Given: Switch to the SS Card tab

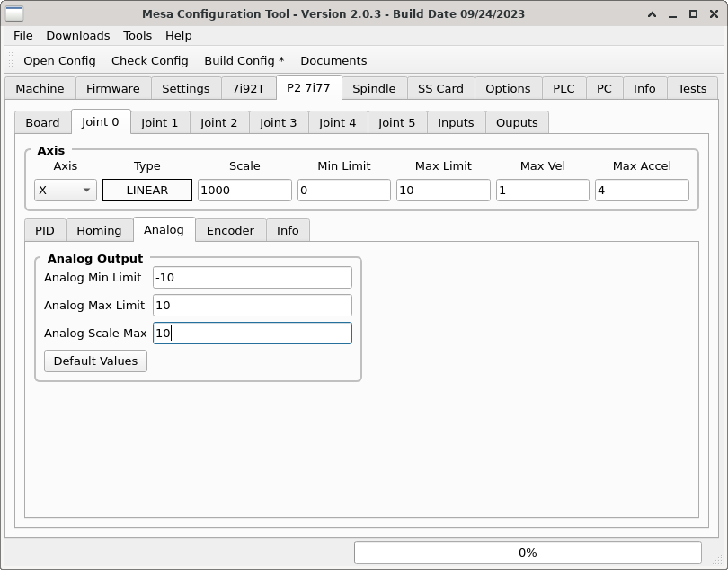Looking at the screenshot, I should pyautogui.click(x=440, y=88).
